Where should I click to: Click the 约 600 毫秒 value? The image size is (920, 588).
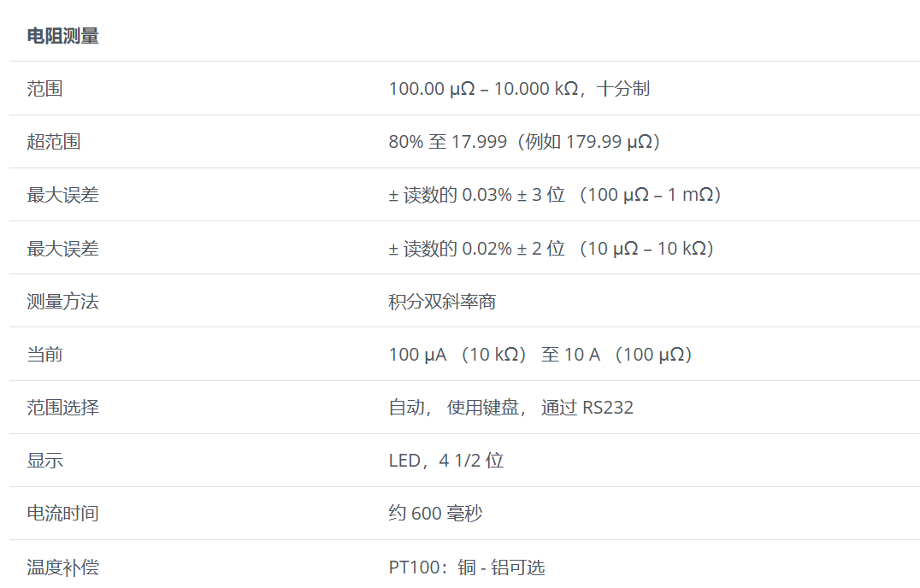(435, 514)
